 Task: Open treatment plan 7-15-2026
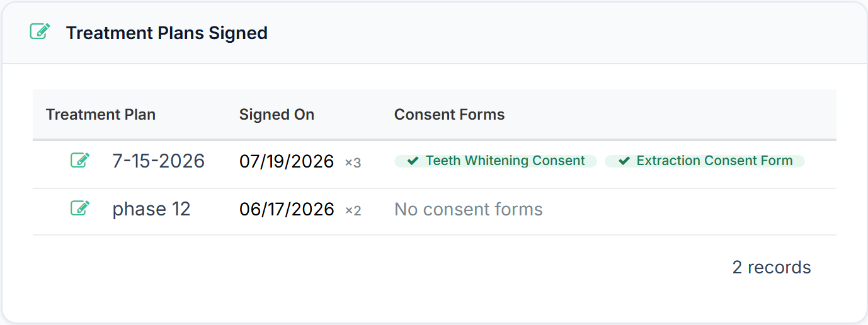[x=159, y=161]
